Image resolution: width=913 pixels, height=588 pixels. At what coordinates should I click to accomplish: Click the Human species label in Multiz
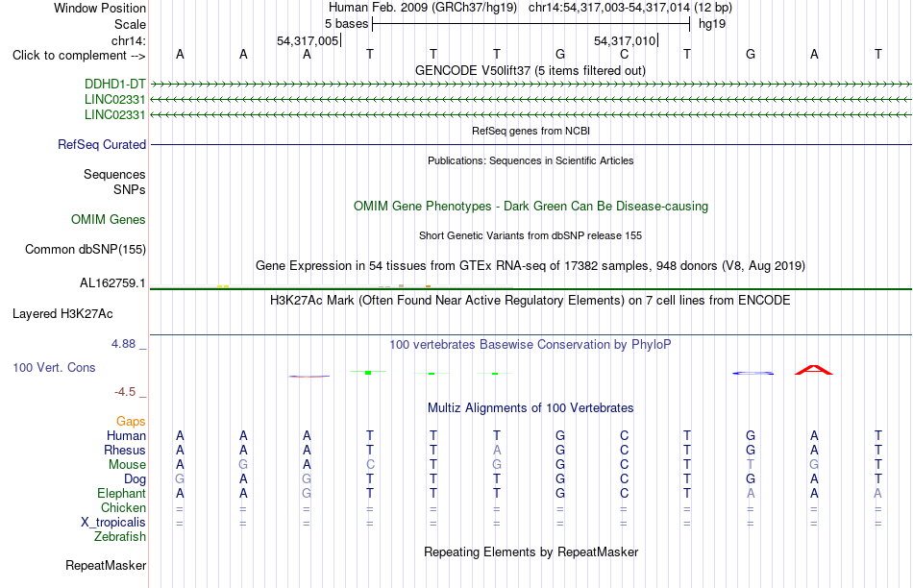(126, 436)
